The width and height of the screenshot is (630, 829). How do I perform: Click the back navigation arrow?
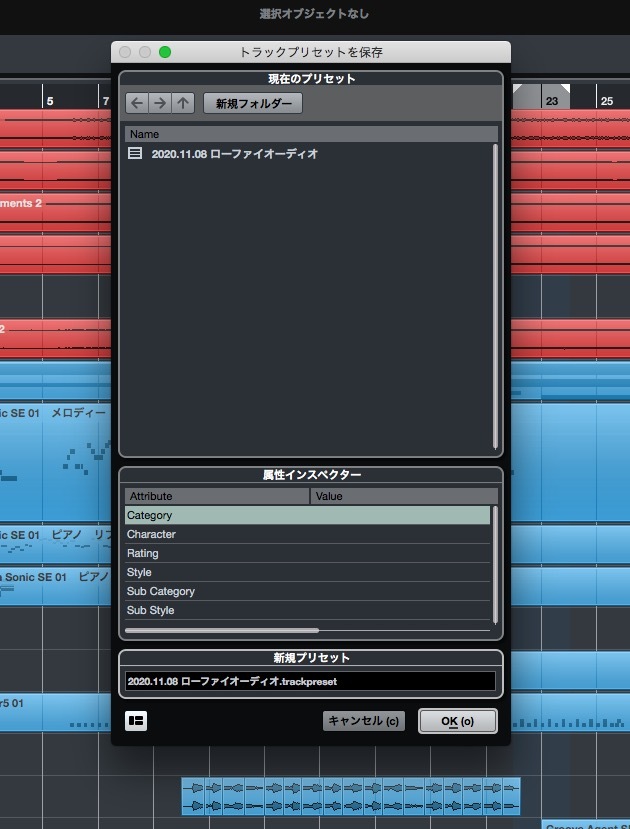coord(137,103)
